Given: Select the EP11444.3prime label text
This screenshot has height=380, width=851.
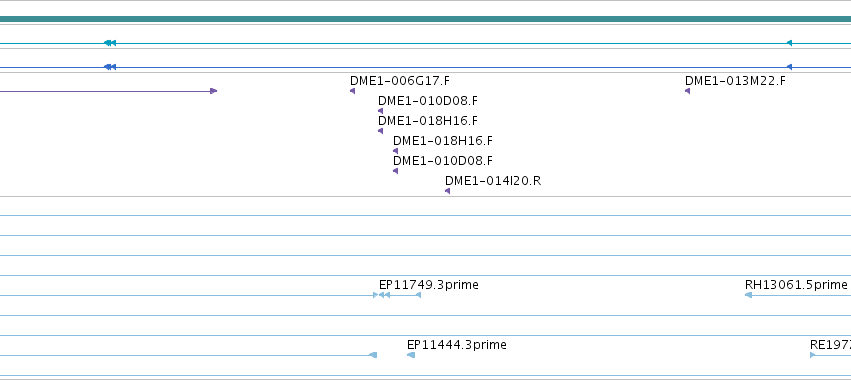Looking at the screenshot, I should pos(456,345).
